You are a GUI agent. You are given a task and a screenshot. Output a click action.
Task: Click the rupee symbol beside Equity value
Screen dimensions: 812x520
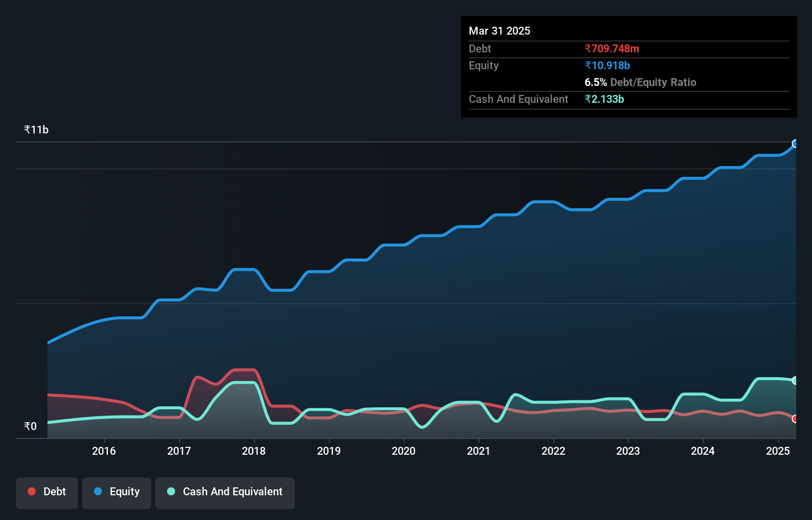[588, 65]
